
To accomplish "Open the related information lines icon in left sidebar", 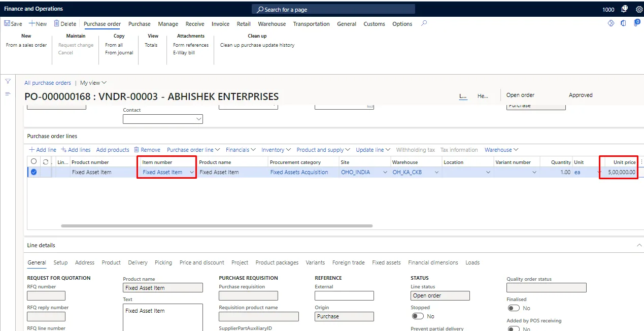I will pyautogui.click(x=8, y=94).
